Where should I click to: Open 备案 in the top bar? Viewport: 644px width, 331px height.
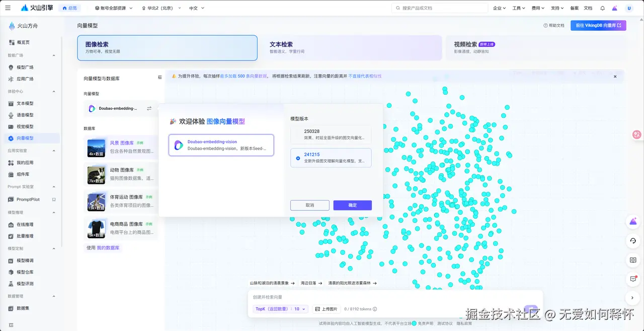[x=574, y=8]
